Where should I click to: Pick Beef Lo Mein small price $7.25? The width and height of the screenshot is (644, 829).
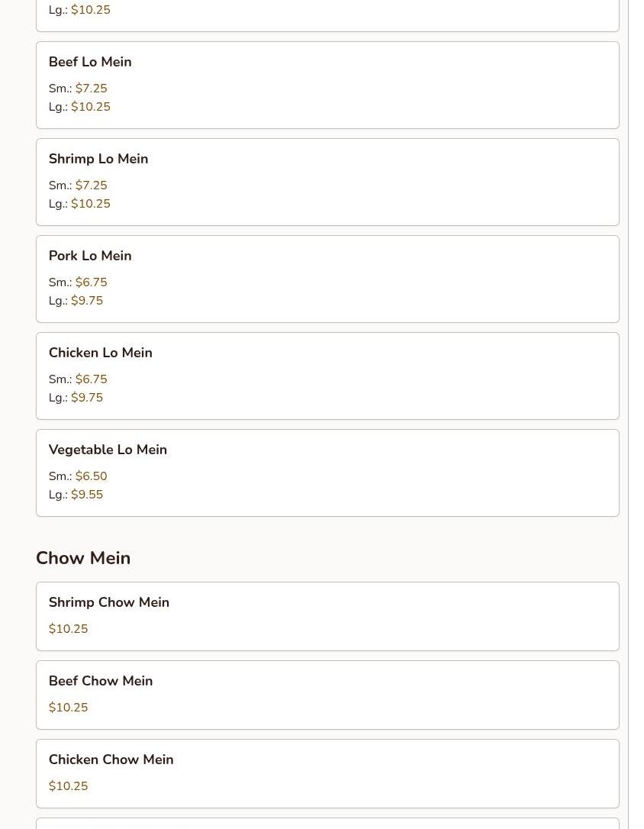click(78, 89)
